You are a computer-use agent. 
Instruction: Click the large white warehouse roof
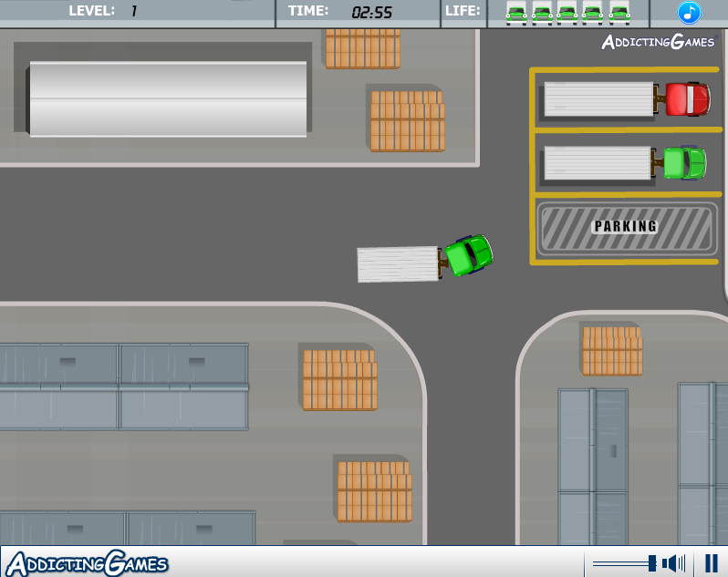point(168,98)
